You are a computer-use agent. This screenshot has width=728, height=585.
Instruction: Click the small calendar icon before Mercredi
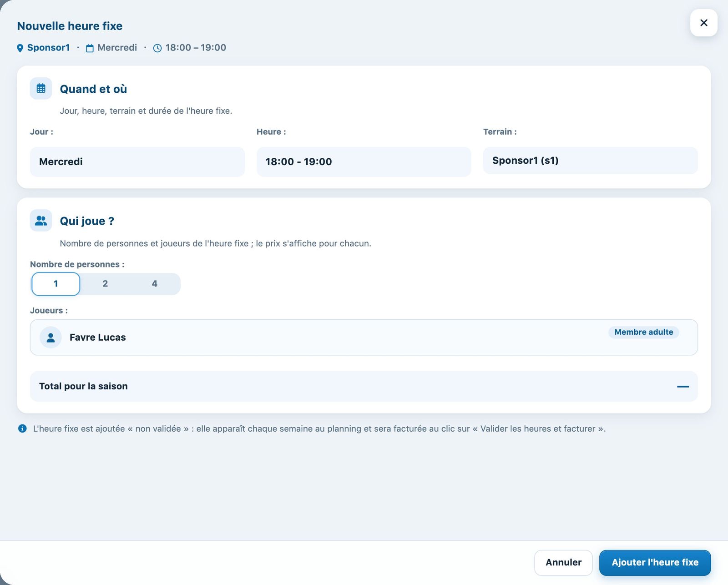pos(90,48)
